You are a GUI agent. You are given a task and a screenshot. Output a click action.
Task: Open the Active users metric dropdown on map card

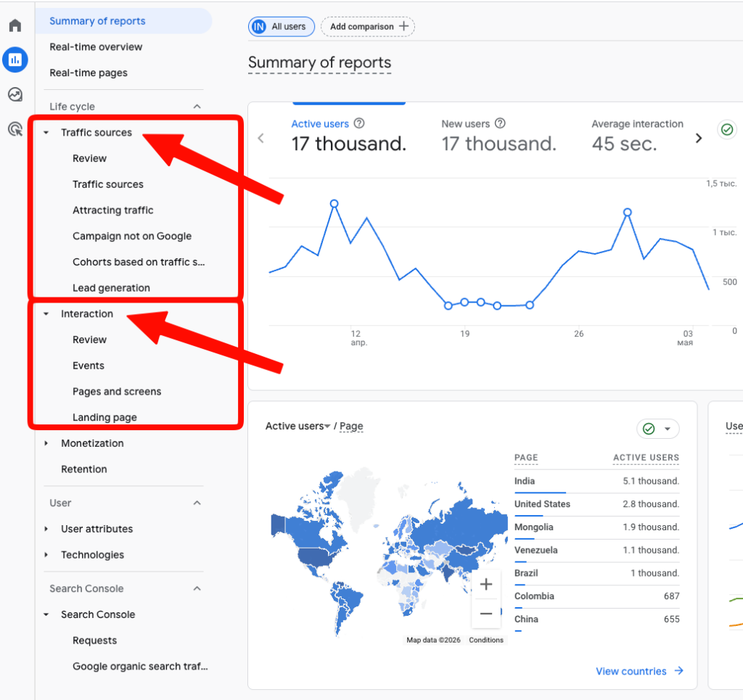(297, 427)
